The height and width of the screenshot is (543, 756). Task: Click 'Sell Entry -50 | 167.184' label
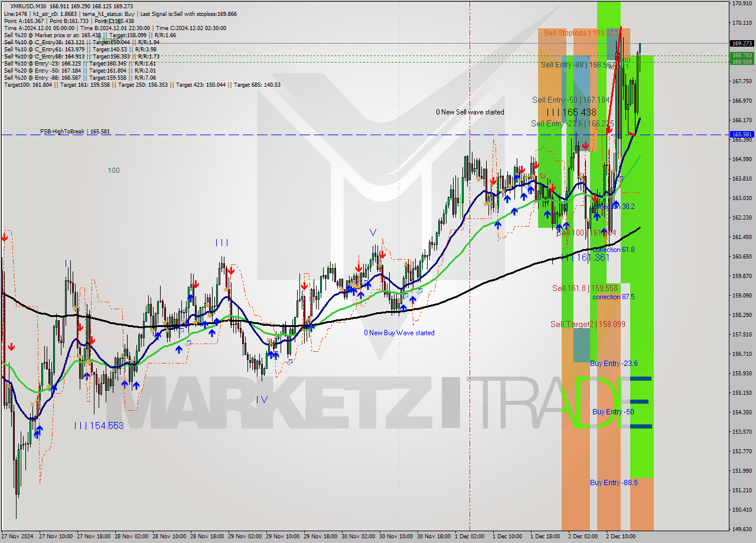pos(571,100)
